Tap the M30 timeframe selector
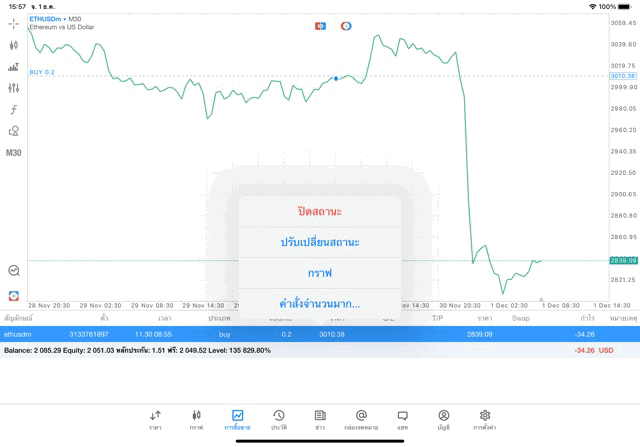The image size is (640, 447). pos(14,153)
